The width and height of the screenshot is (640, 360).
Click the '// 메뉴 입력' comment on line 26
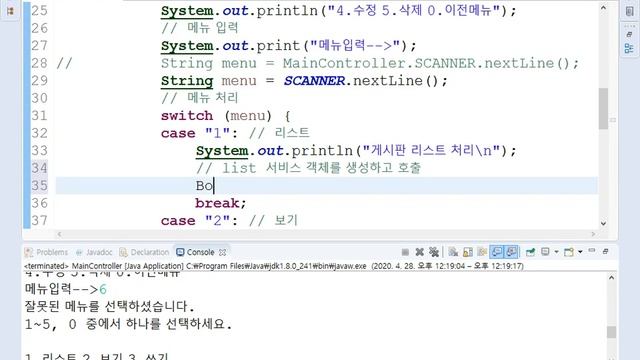(200, 28)
